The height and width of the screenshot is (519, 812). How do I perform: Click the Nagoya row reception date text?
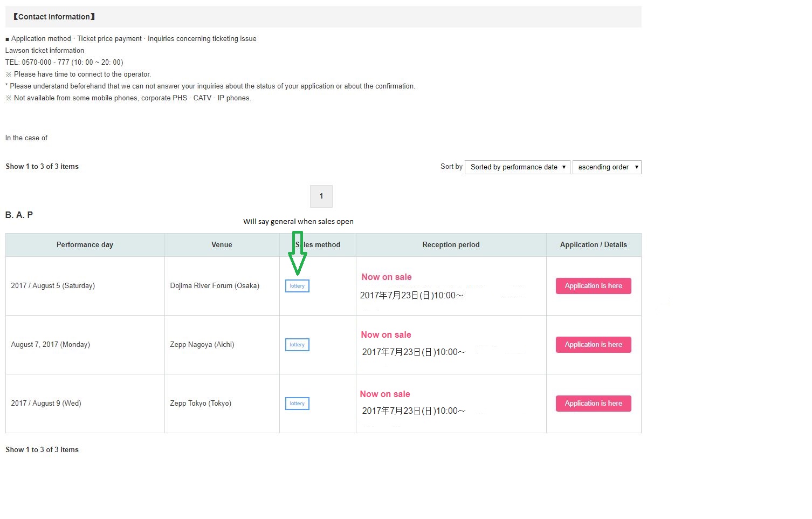(x=414, y=352)
